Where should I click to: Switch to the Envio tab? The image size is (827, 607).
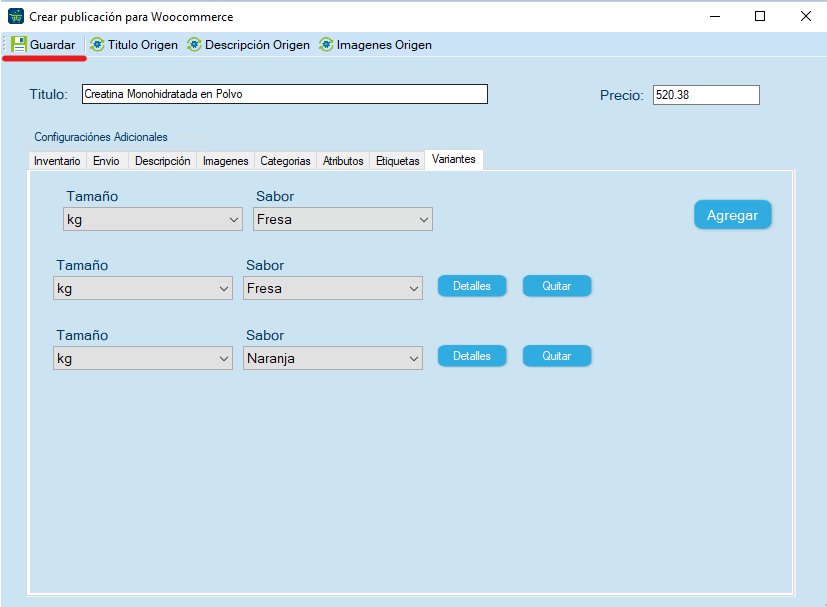click(106, 161)
